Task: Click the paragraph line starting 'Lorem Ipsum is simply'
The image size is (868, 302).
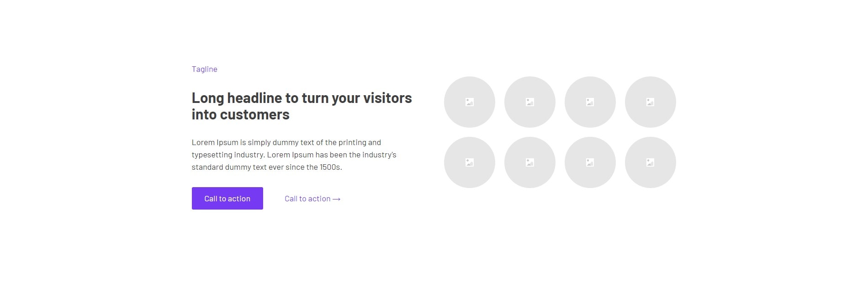Action: point(286,142)
